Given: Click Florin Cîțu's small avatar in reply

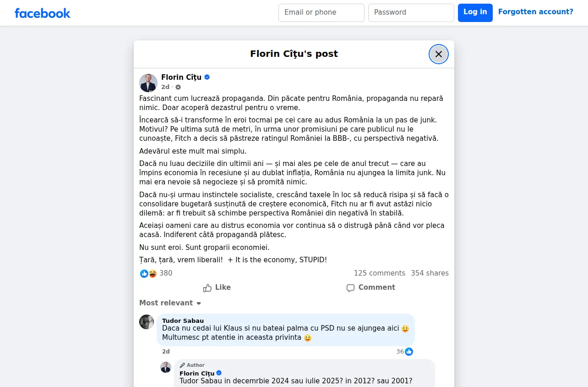Looking at the screenshot, I should (166, 367).
